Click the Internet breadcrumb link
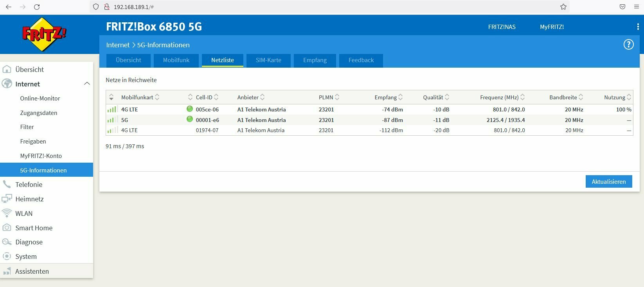644x287 pixels. point(118,45)
